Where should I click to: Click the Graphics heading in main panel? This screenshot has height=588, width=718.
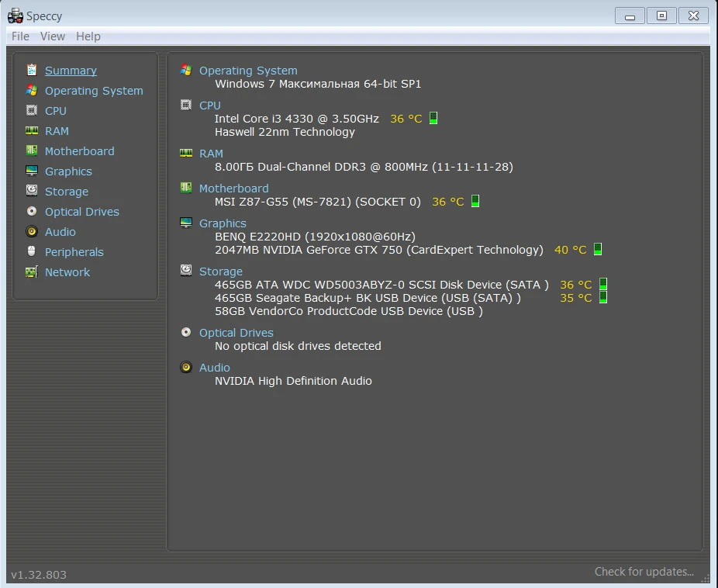[x=223, y=223]
